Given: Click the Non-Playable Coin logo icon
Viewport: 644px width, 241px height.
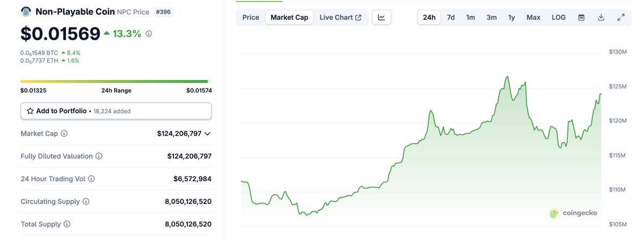Looking at the screenshot, I should (x=26, y=11).
